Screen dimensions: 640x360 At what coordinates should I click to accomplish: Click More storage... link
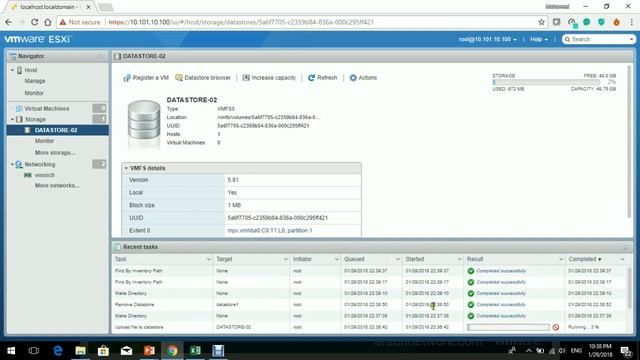coord(55,153)
